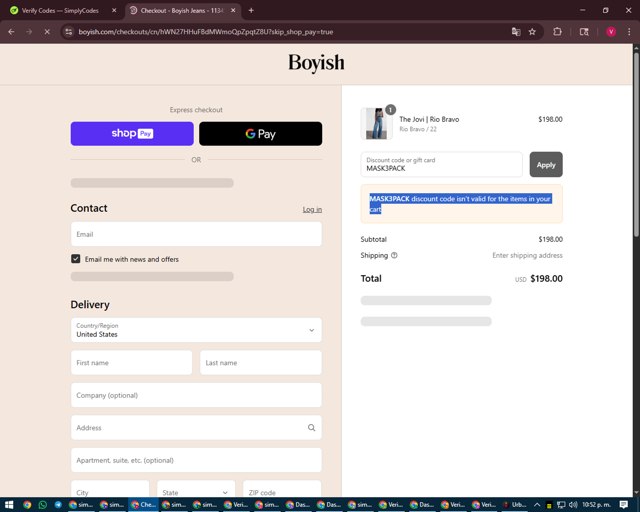Click the Subtotal $198.00 value
Viewport: 640px width, 512px height.
(x=550, y=239)
